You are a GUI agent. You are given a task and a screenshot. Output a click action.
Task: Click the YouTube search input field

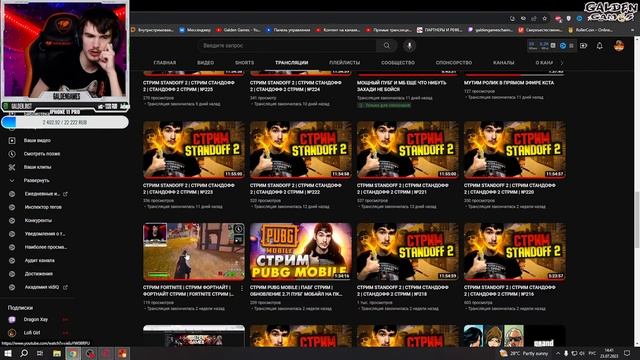[x=287, y=46]
